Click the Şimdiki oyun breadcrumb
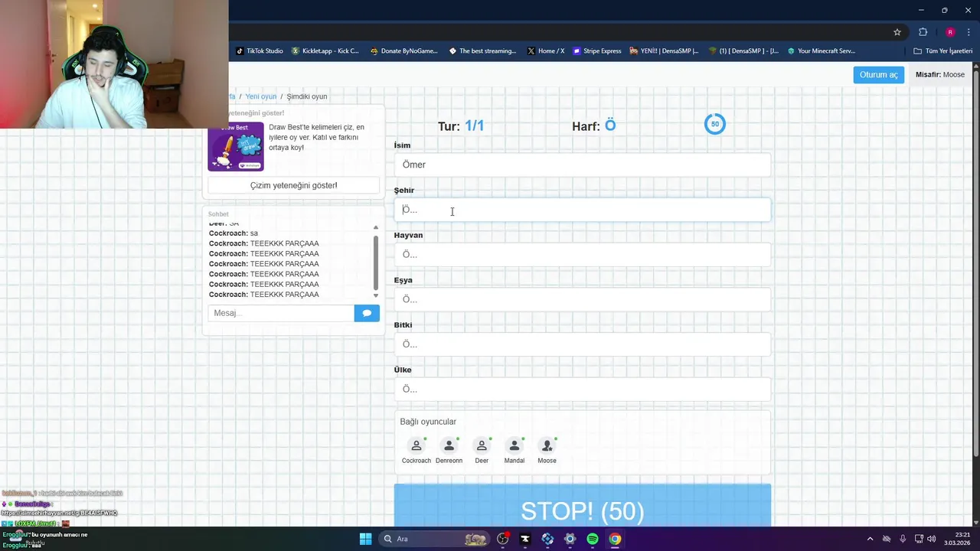 coord(307,96)
